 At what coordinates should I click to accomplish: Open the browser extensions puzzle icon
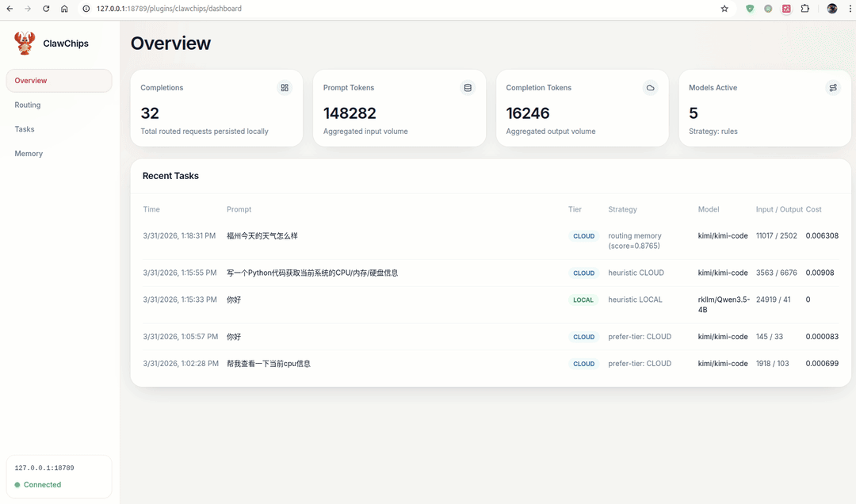point(805,9)
